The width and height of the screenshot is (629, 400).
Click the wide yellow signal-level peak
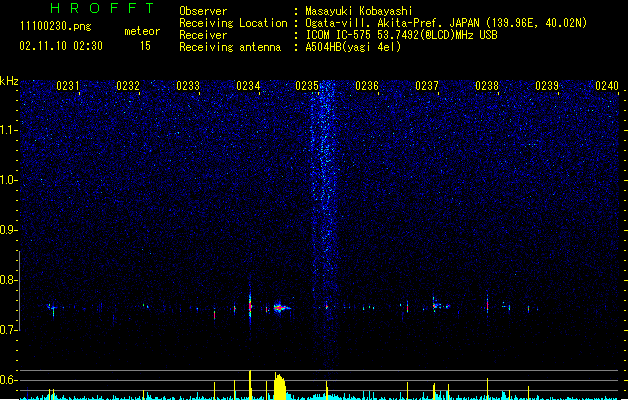tap(280, 386)
